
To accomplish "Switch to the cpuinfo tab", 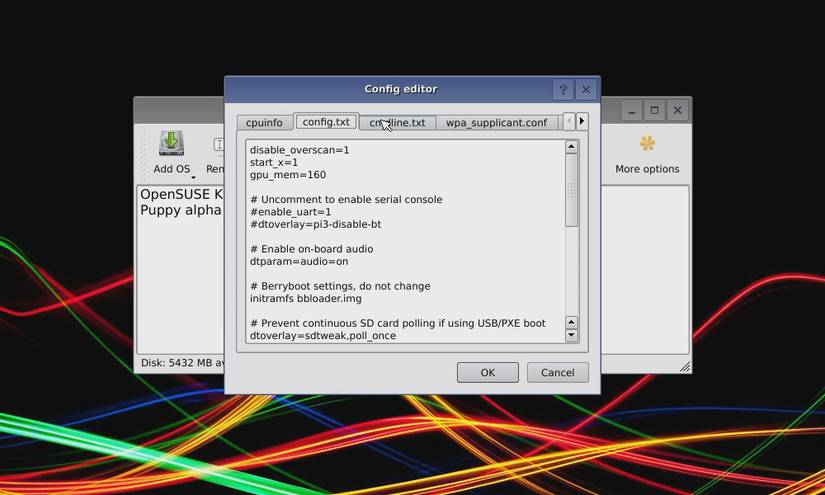I will click(x=264, y=123).
